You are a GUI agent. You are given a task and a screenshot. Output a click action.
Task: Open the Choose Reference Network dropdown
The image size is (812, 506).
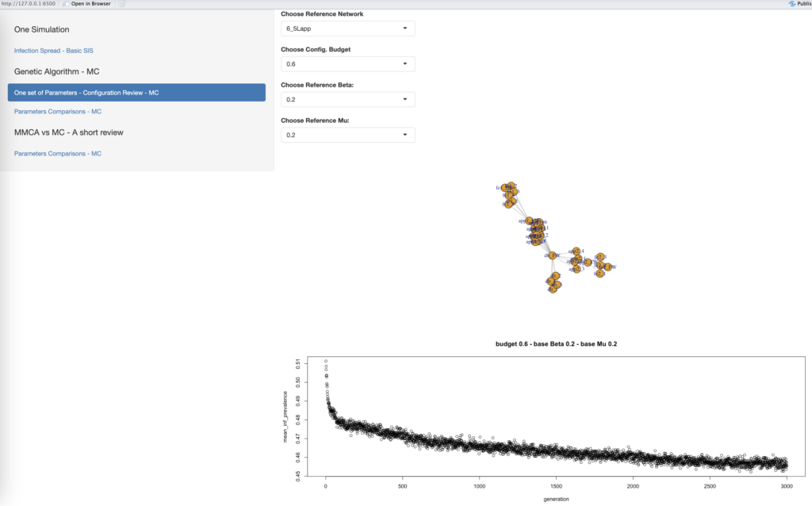348,29
